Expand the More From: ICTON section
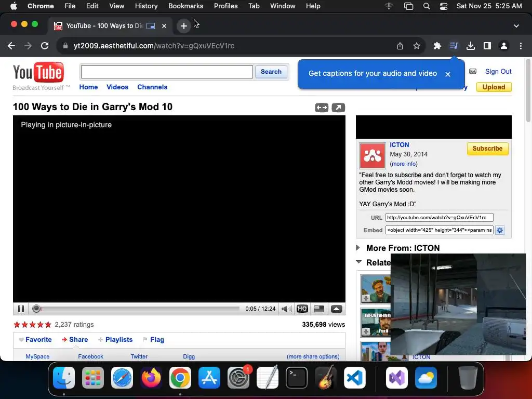The image size is (532, 399). point(358,248)
